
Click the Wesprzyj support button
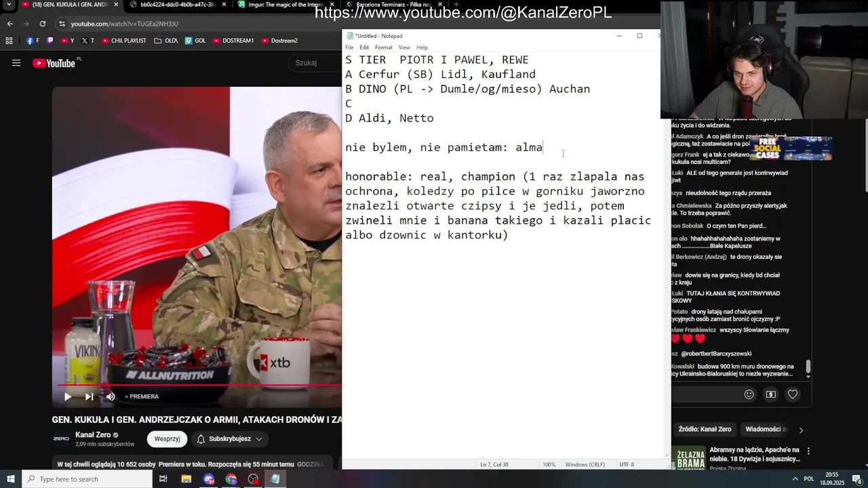(167, 439)
